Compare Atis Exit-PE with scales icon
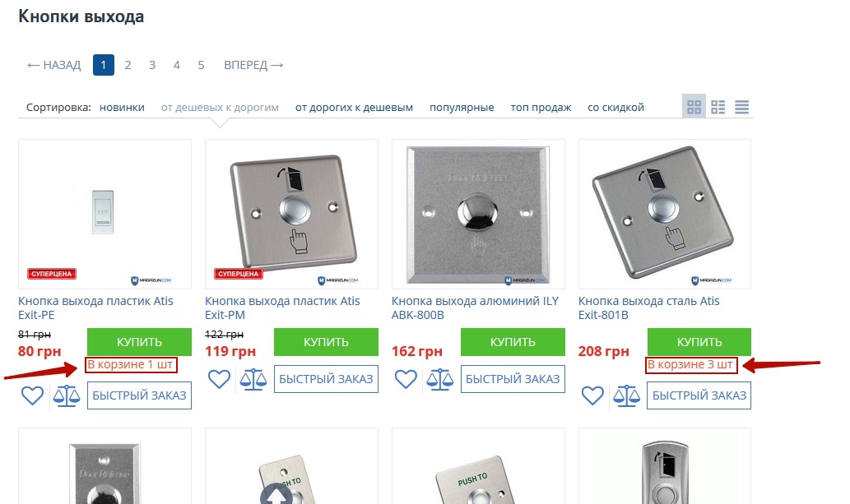 click(66, 395)
